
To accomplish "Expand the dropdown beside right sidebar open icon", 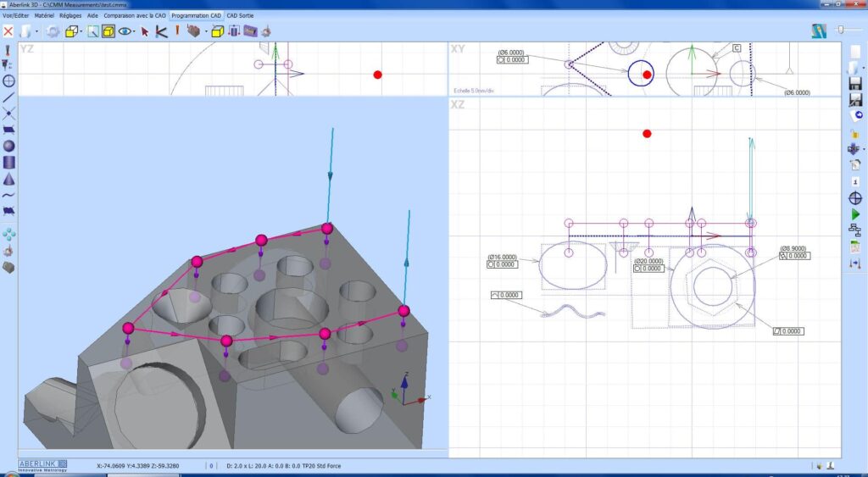I will [x=864, y=69].
